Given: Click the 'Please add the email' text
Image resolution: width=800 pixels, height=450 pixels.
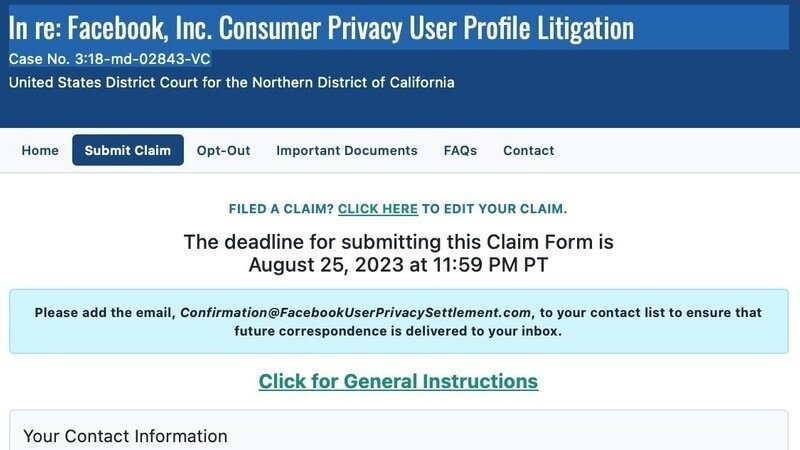Looking at the screenshot, I should click(104, 313).
